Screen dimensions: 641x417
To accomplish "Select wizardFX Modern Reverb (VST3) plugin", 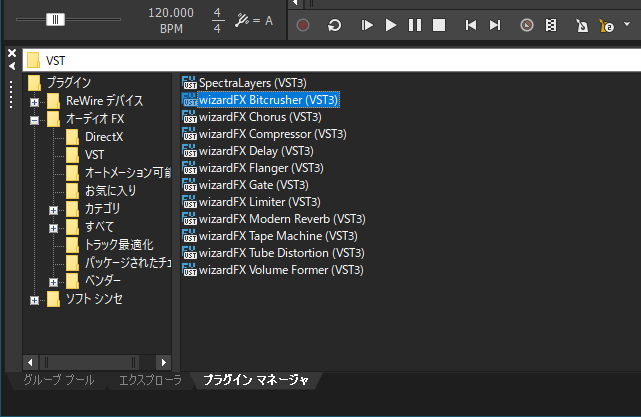I will [x=282, y=219].
